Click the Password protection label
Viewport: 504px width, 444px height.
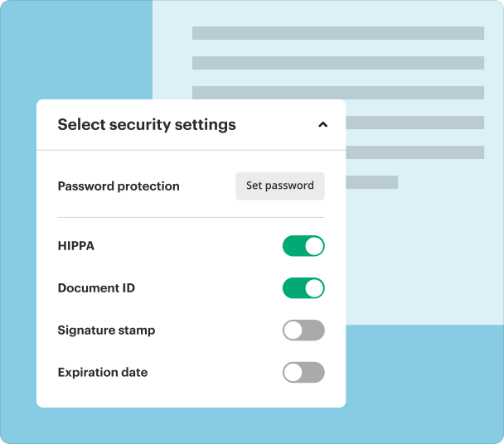coord(119,186)
